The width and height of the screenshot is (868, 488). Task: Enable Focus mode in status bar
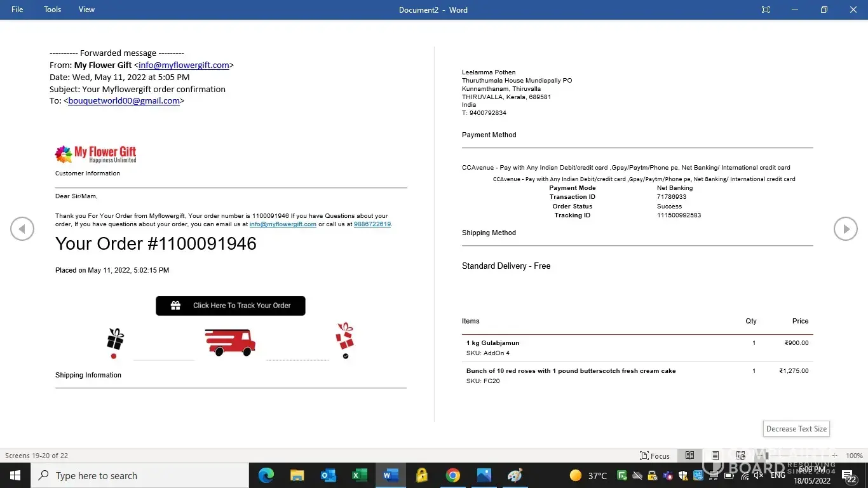point(654,456)
